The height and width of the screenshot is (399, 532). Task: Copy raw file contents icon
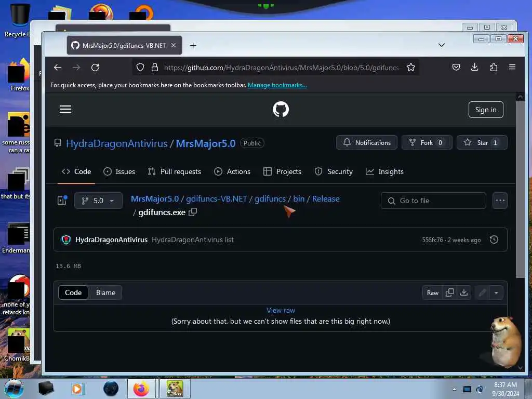pos(449,292)
